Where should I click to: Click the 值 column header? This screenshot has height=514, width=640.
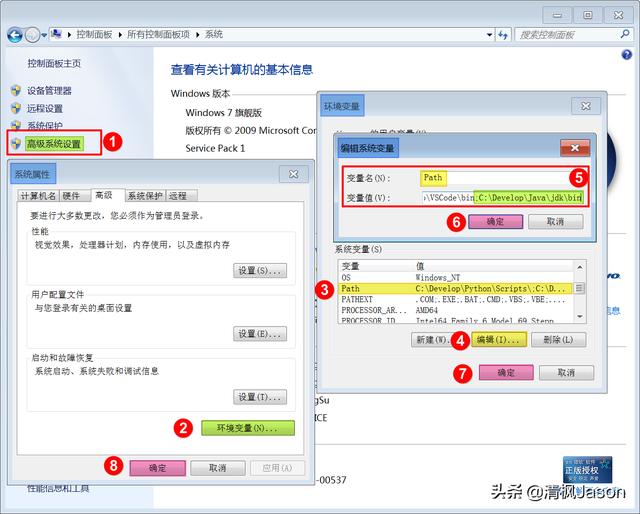[x=493, y=266]
